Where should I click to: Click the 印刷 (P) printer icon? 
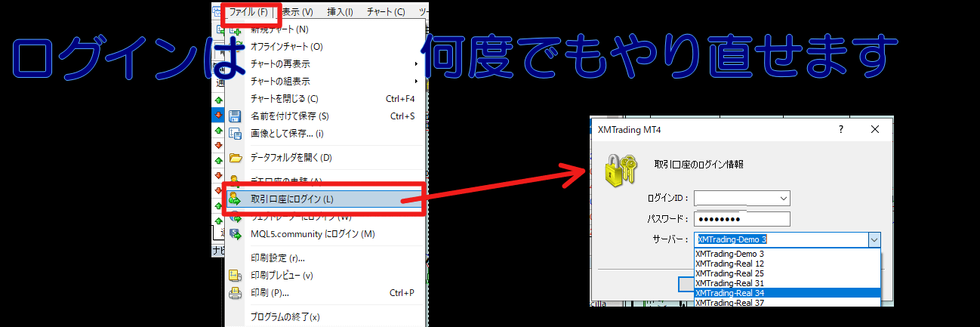pos(235,293)
